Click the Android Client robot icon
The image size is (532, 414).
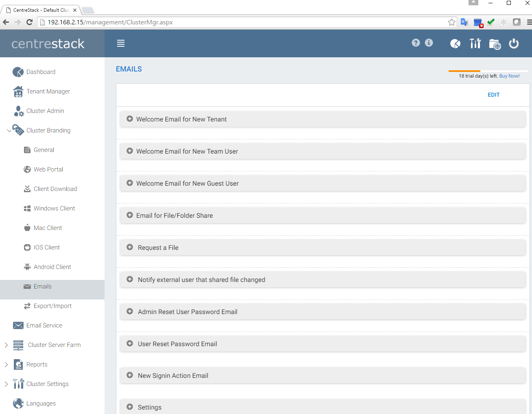pyautogui.click(x=27, y=267)
